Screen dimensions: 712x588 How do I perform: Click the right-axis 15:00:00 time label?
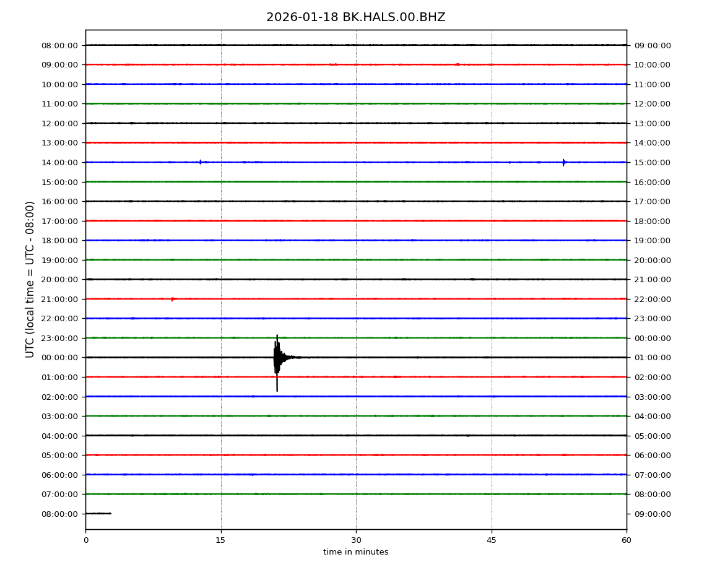[x=653, y=162]
